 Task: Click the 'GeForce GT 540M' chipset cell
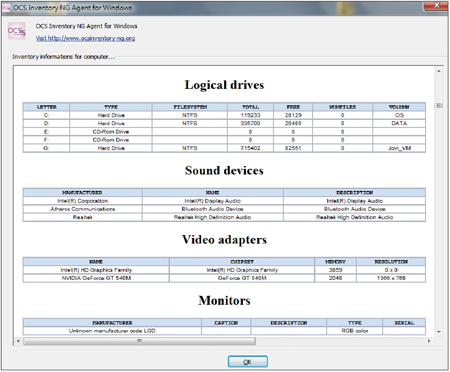tap(242, 278)
